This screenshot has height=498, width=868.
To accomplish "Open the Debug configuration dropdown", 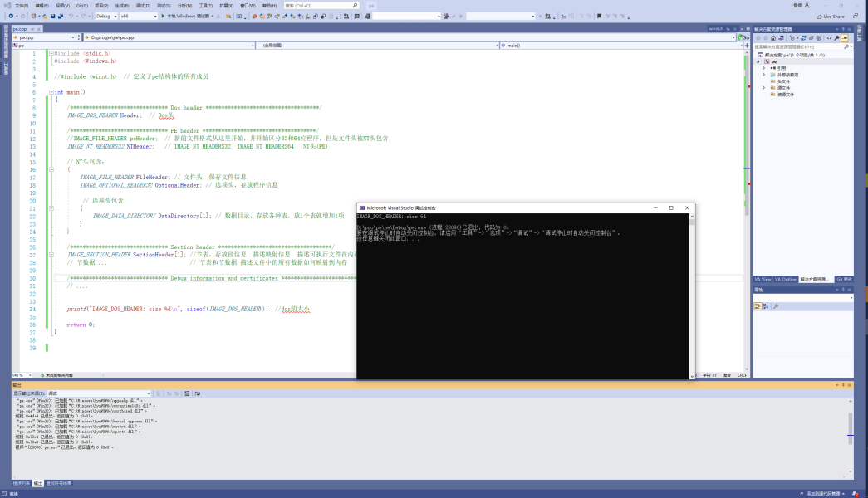I will point(106,16).
